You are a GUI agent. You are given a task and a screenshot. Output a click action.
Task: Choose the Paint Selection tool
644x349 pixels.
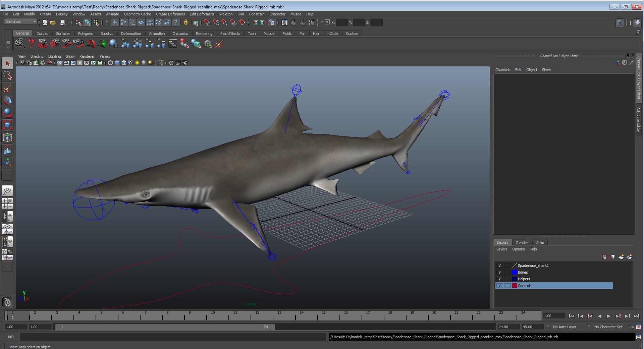pyautogui.click(x=7, y=88)
